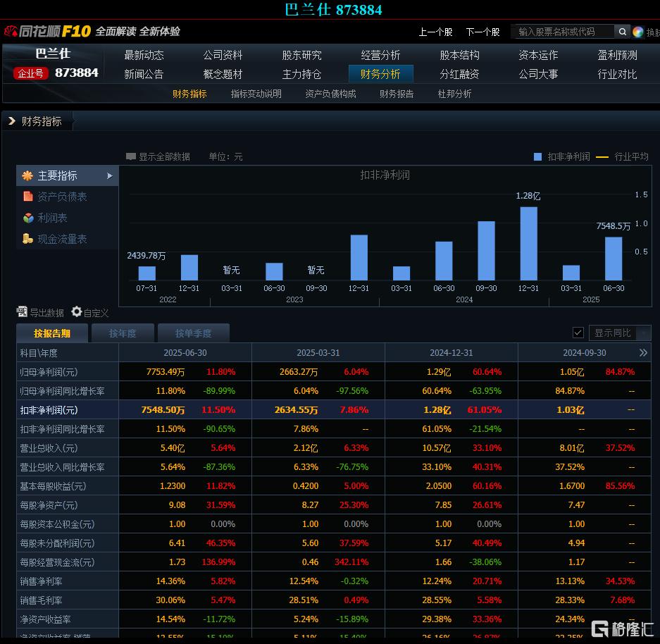Click 显示全部数据 link

point(164,156)
